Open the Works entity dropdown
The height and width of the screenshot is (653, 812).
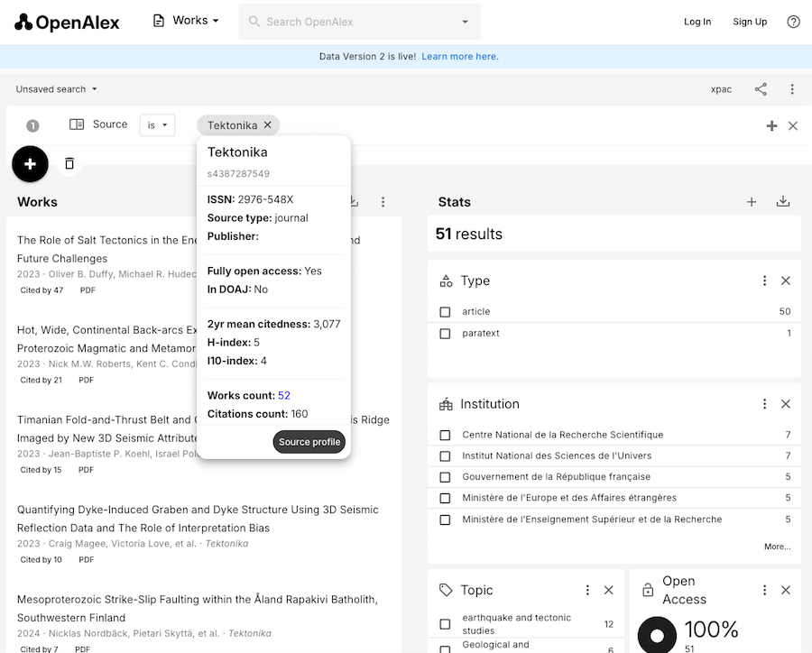(x=186, y=21)
